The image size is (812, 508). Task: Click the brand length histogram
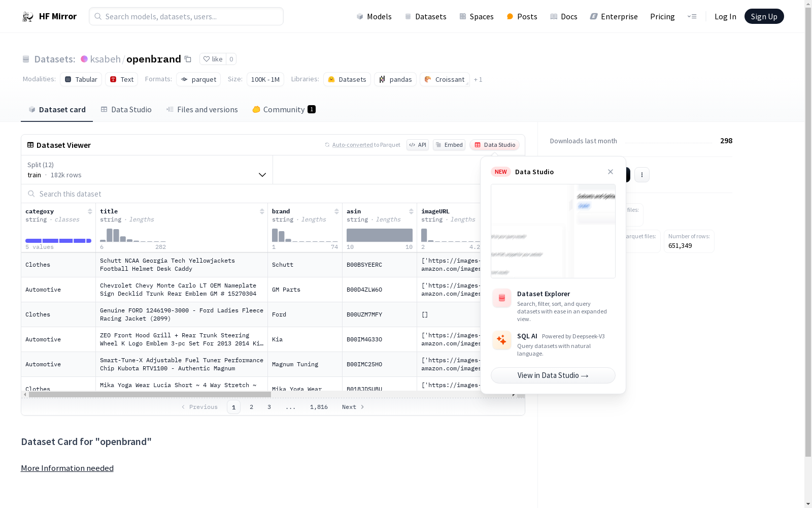(x=305, y=235)
